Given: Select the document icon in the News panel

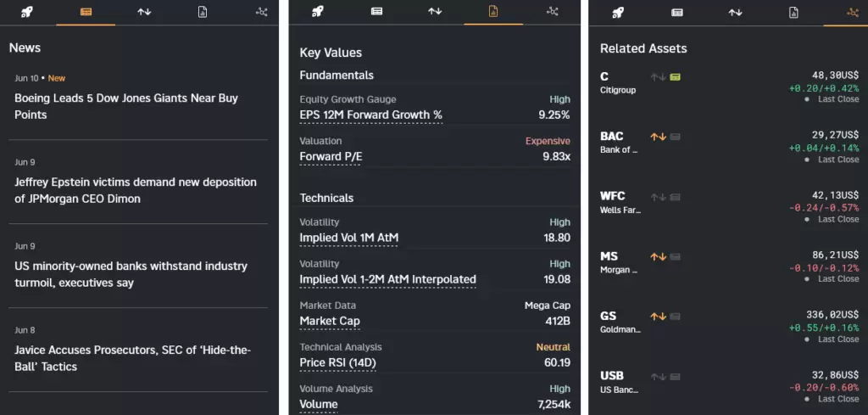Looking at the screenshot, I should (x=203, y=12).
